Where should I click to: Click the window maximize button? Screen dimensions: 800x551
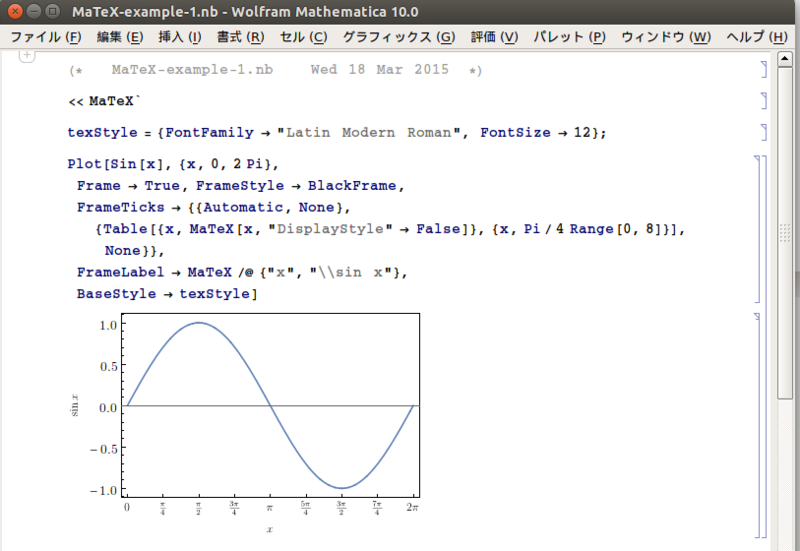[x=52, y=11]
